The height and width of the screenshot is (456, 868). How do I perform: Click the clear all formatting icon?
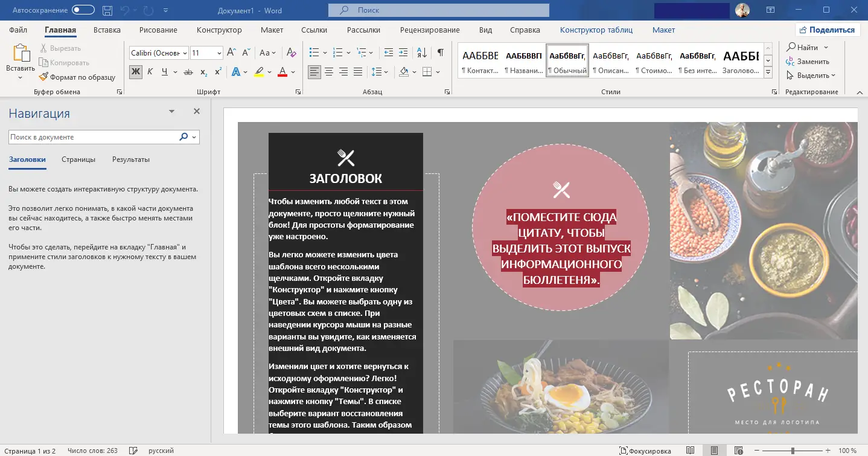pyautogui.click(x=291, y=53)
